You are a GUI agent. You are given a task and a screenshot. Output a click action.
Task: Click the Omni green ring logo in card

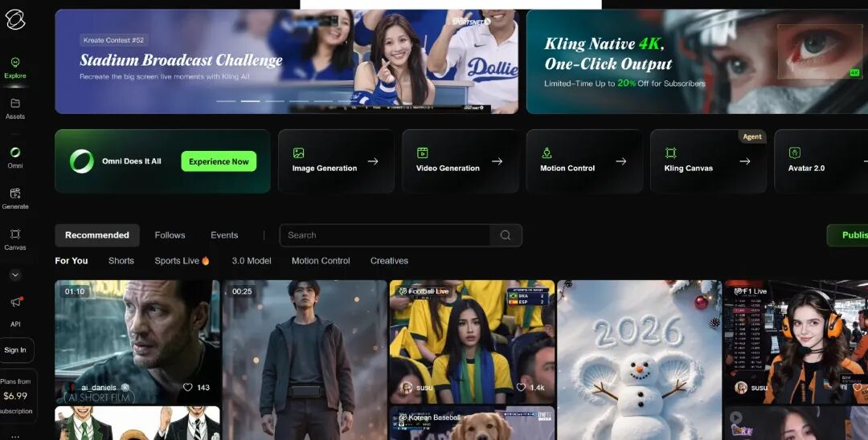pyautogui.click(x=82, y=161)
